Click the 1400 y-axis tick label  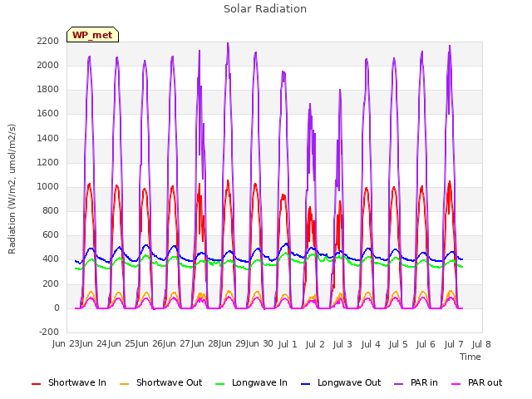pos(48,138)
